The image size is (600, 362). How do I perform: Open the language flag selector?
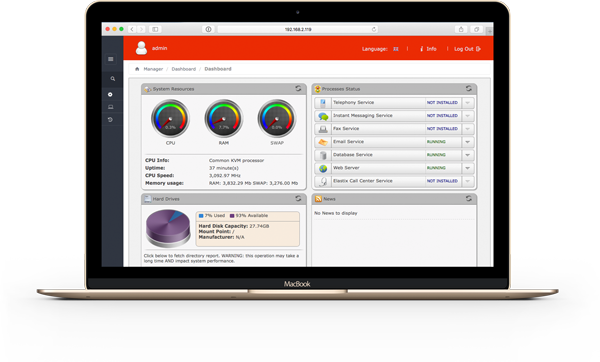coord(396,49)
